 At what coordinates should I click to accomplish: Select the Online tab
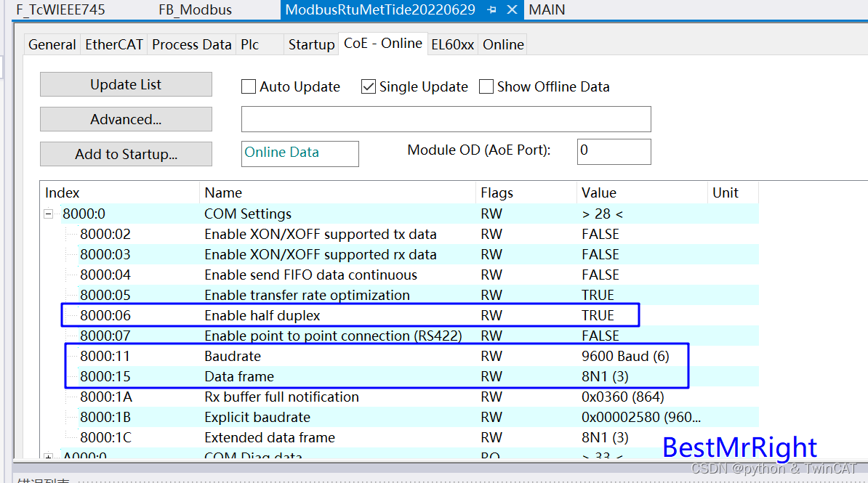pyautogui.click(x=502, y=44)
